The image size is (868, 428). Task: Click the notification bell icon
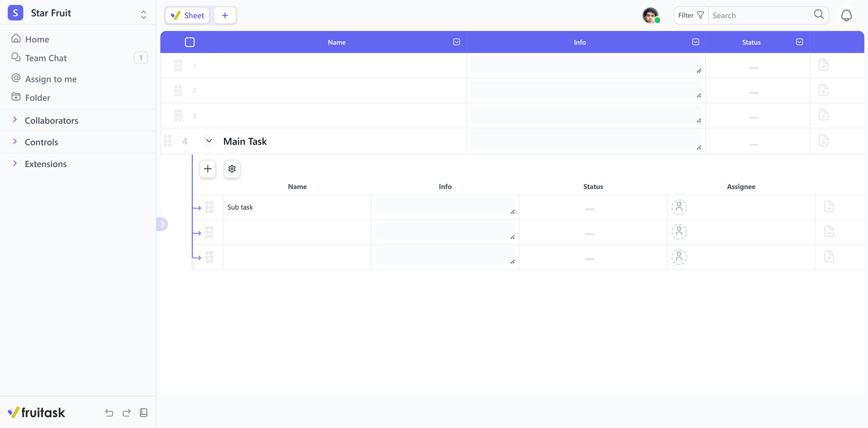tap(846, 16)
